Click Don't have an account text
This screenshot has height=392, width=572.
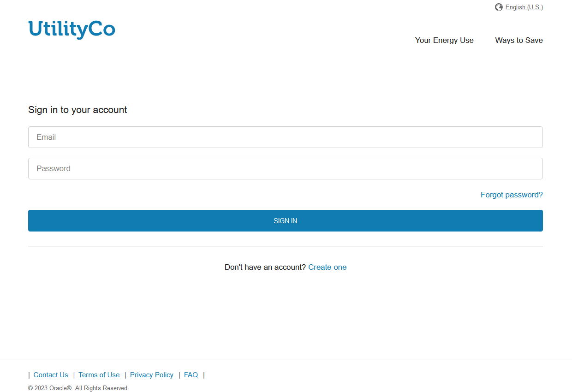tap(265, 267)
